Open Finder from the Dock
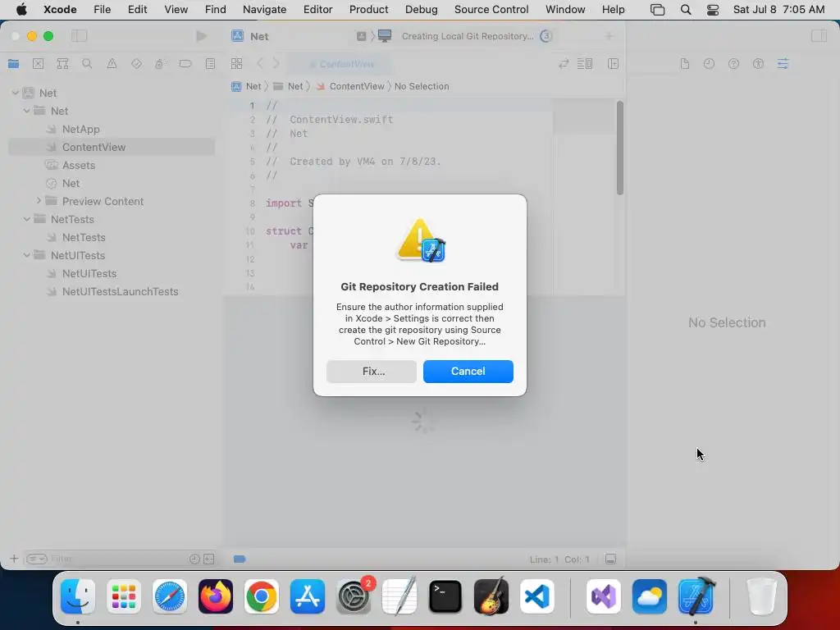Image resolution: width=840 pixels, height=630 pixels. coord(78,596)
